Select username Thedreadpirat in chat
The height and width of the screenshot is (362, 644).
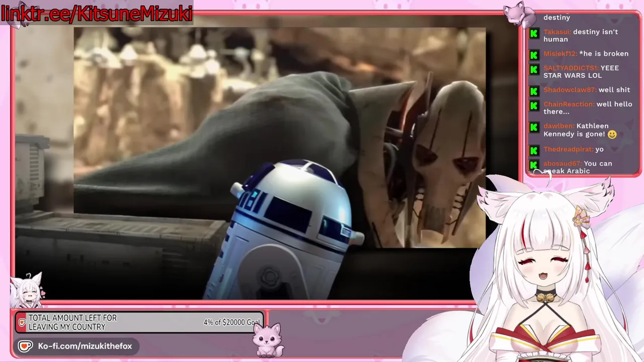coord(568,149)
